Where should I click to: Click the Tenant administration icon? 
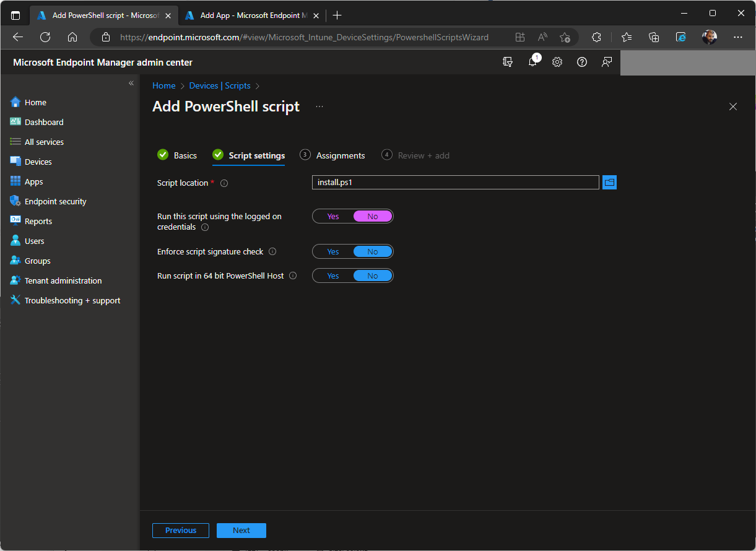pyautogui.click(x=15, y=280)
